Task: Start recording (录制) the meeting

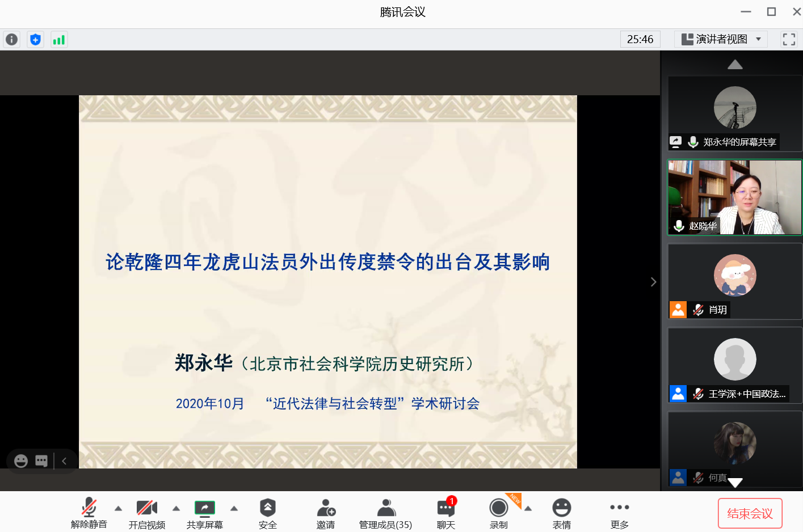Action: (498, 513)
